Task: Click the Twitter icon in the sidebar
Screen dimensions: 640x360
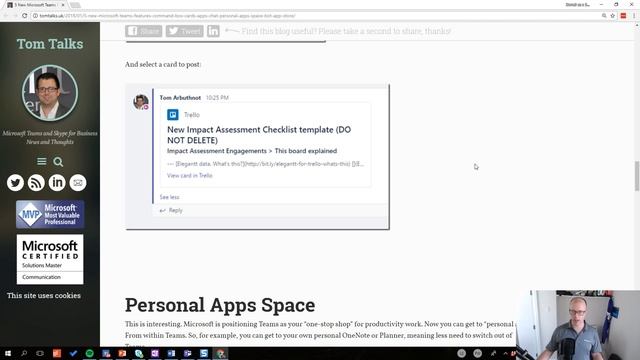Action: 15,182
